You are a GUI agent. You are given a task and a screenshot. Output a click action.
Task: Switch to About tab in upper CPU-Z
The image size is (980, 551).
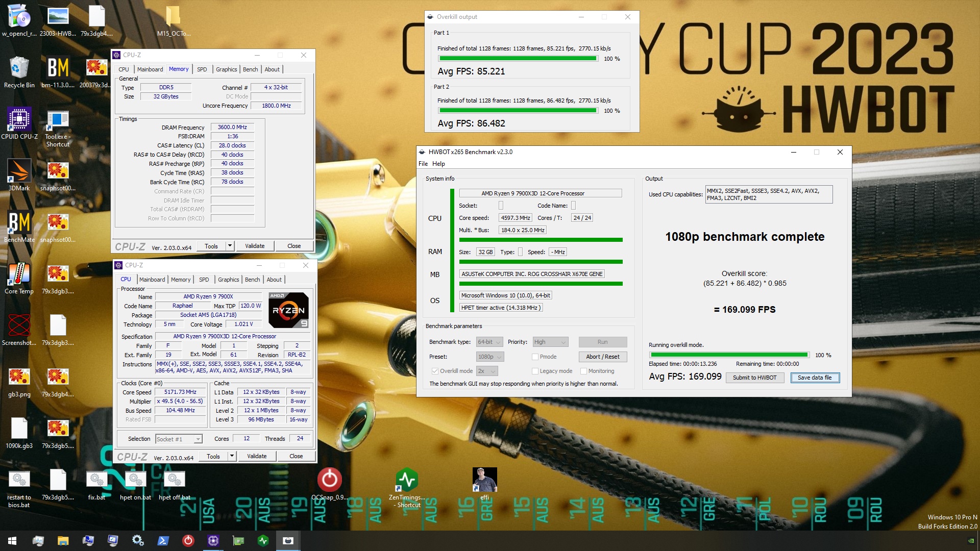pos(272,69)
